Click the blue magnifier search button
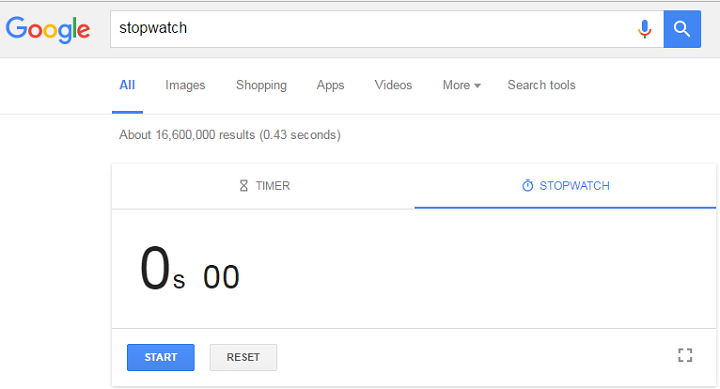Screen dimensions: 720x389 pos(682,29)
